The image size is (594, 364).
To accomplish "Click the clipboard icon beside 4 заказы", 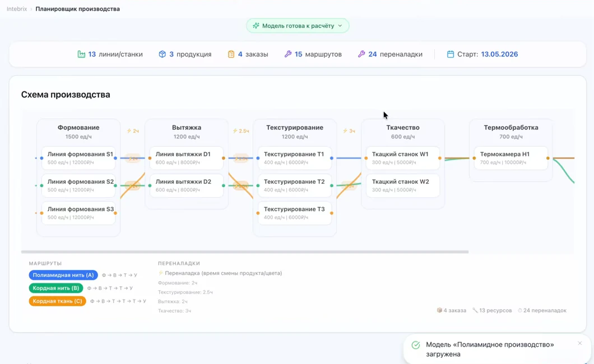I will click(231, 54).
